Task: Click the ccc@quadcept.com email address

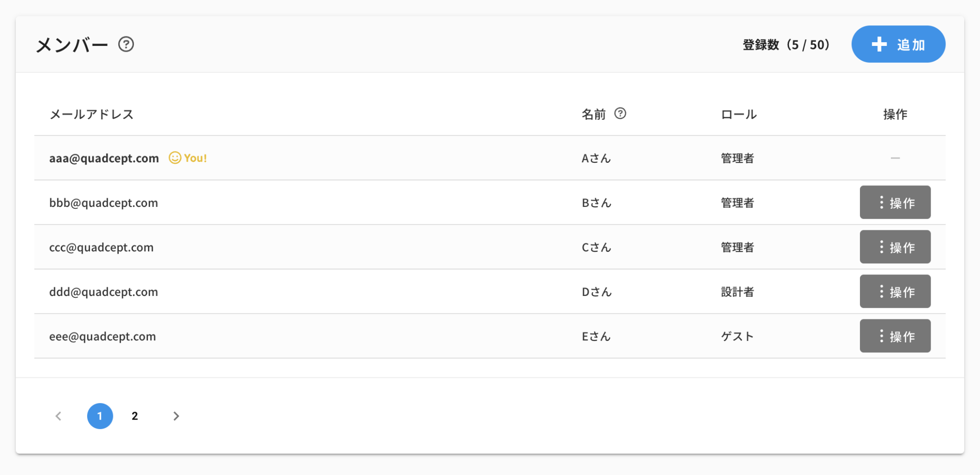Action: [x=101, y=248]
